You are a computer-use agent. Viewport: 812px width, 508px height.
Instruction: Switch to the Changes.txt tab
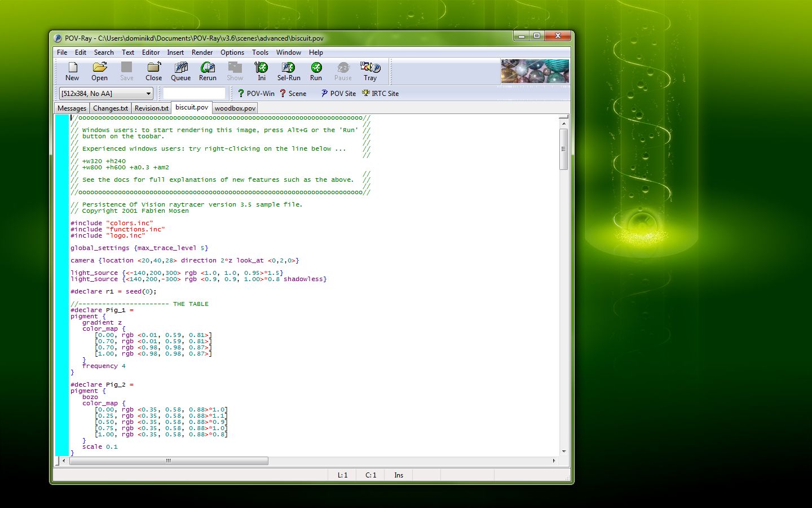[x=111, y=108]
